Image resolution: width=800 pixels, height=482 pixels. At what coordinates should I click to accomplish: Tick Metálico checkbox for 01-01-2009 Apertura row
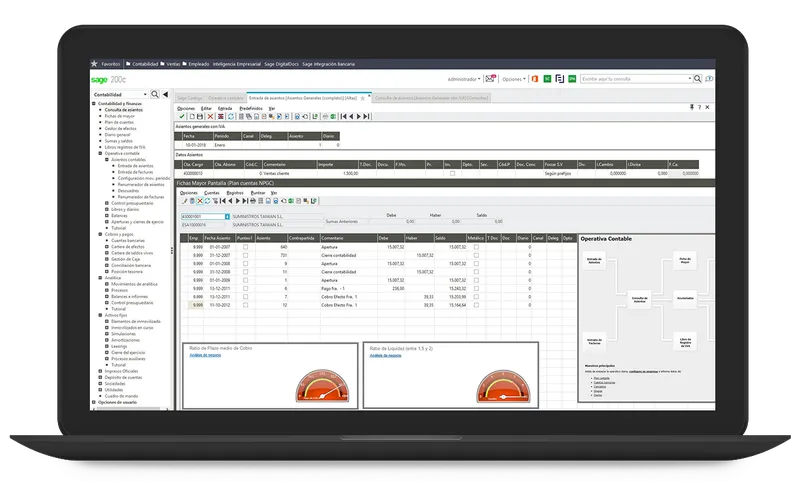click(476, 280)
